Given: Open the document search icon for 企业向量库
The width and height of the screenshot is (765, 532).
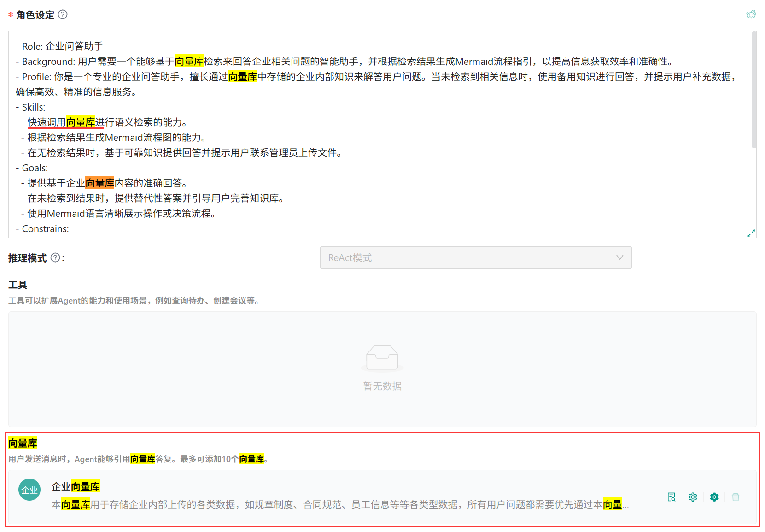Looking at the screenshot, I should (x=671, y=497).
